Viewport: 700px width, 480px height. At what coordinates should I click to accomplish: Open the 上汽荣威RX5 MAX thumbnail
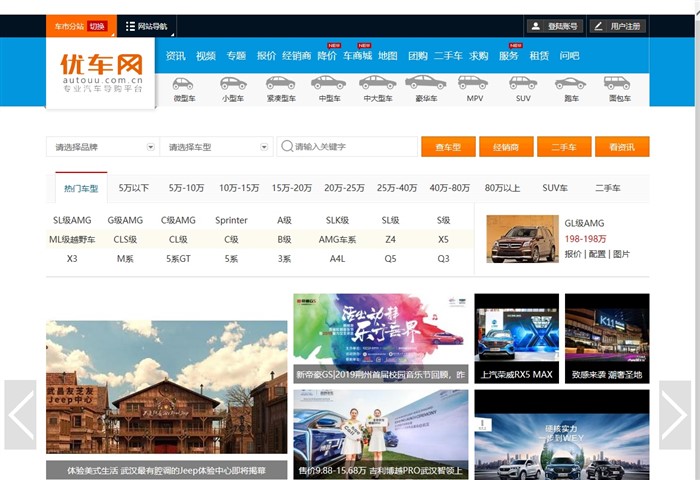click(517, 338)
